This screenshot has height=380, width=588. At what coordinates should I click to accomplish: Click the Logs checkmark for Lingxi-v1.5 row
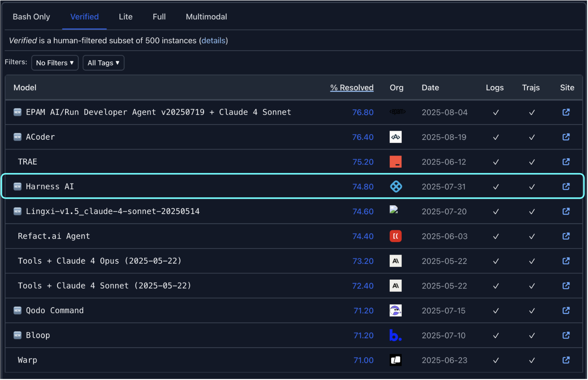[x=496, y=212]
